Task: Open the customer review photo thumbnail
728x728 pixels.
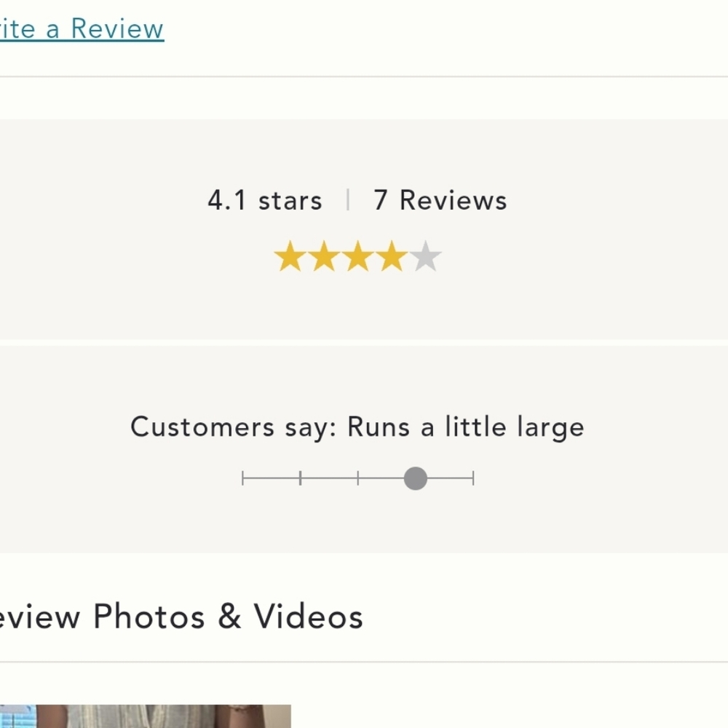Action: [x=146, y=716]
